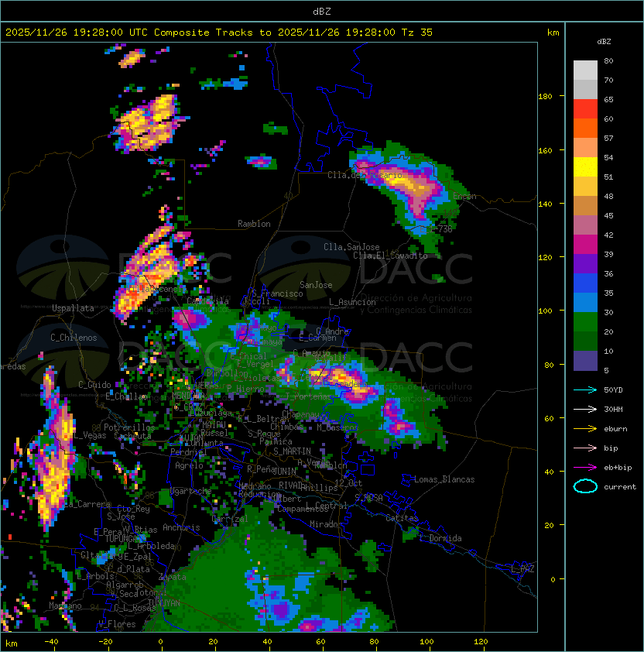Screen dimensions: 644x652
Task: Click the 'Ugarteche' map label
Action: 191,491
